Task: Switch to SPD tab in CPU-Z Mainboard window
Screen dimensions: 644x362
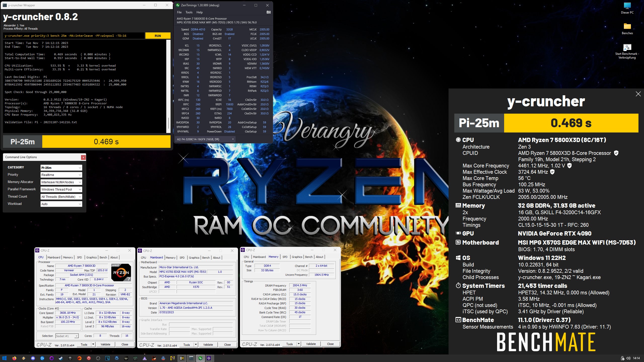Action: (182, 258)
